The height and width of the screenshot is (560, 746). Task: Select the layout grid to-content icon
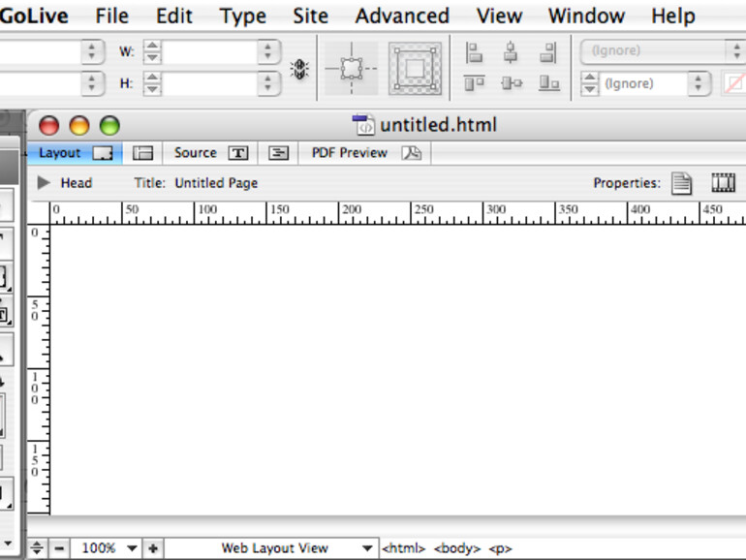tap(351, 69)
